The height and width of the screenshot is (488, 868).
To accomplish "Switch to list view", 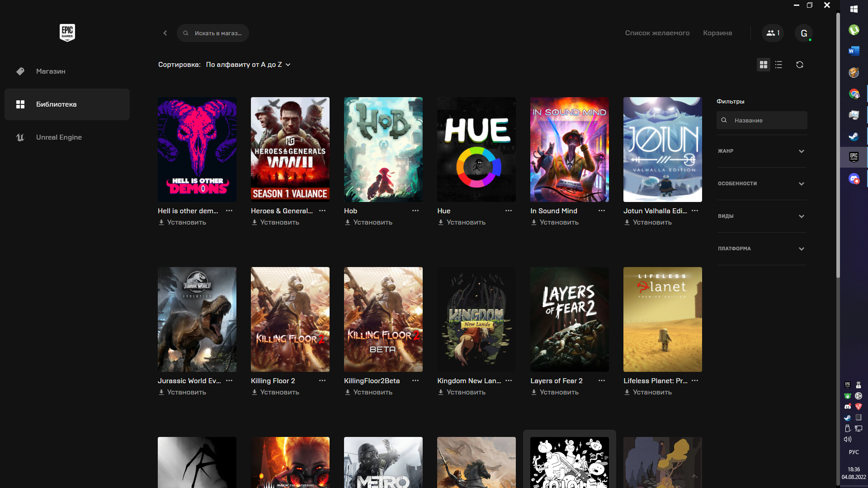I will (x=778, y=65).
